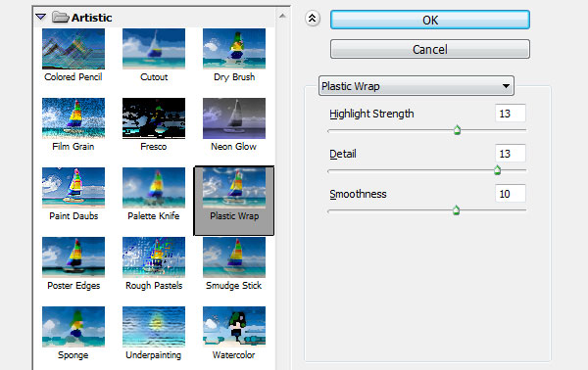The image size is (588, 370).
Task: Click the Detail label
Action: click(x=343, y=154)
